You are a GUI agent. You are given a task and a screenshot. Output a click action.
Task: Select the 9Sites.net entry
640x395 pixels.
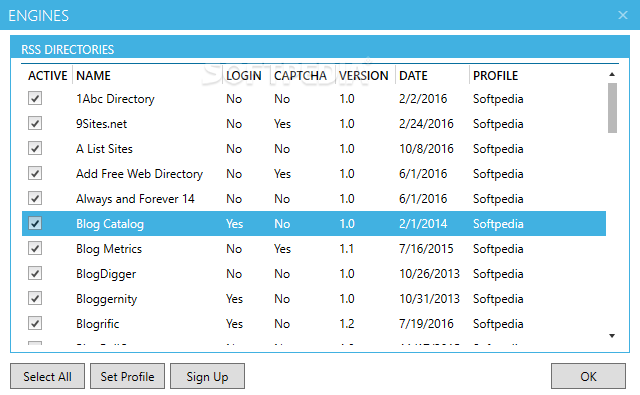point(102,124)
